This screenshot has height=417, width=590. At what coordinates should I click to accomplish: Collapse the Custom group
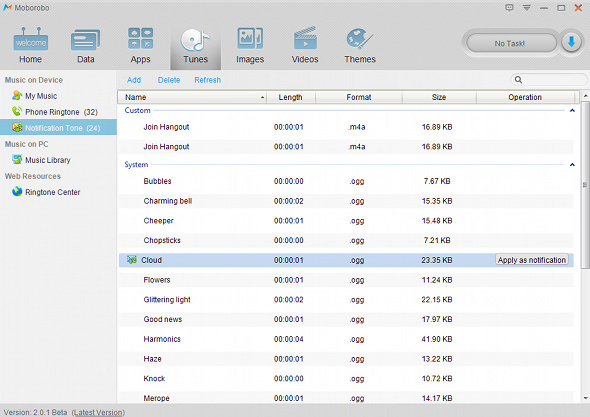pyautogui.click(x=572, y=111)
